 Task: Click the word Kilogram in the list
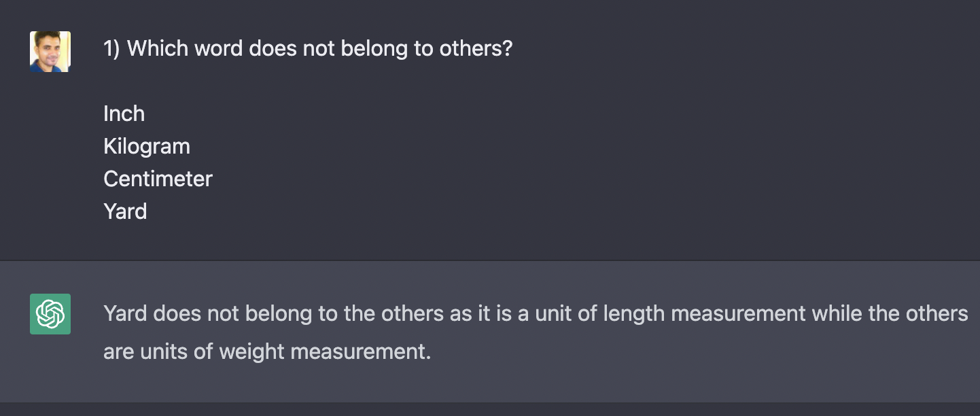[147, 146]
